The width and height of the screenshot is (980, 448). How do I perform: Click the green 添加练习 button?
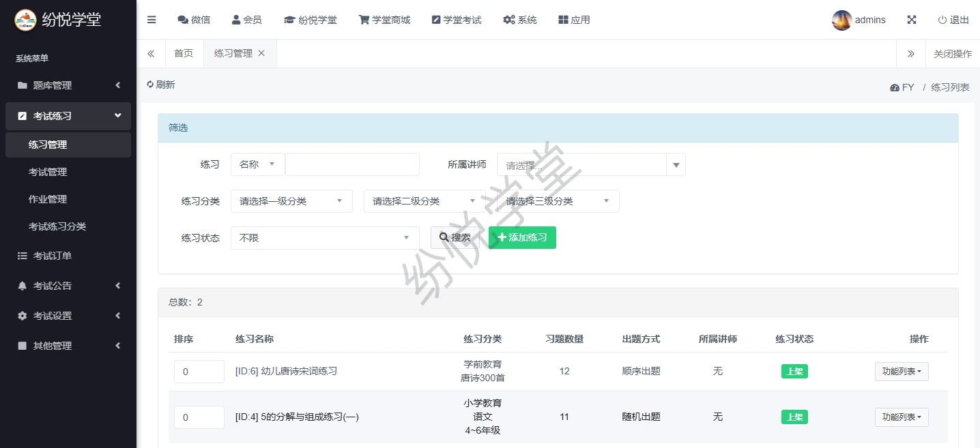click(522, 238)
